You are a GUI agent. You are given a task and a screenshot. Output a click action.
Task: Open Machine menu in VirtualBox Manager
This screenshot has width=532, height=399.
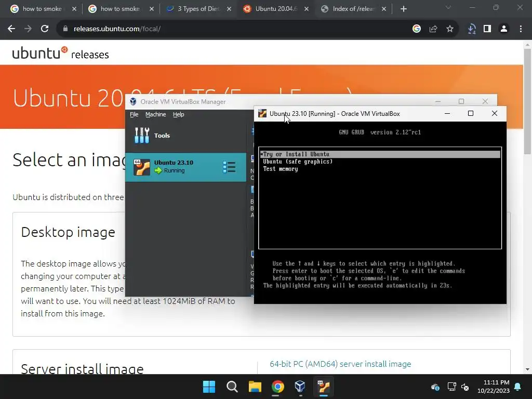(156, 114)
